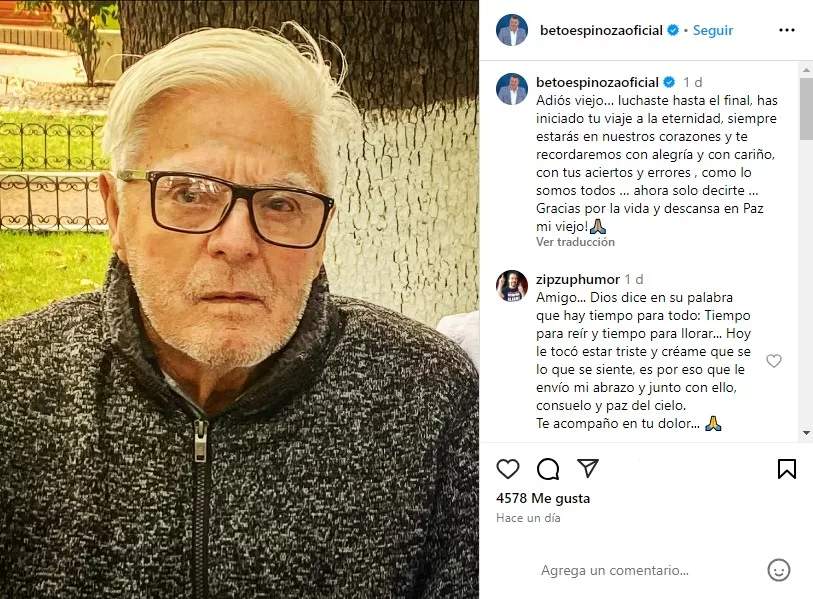813x599 pixels.
Task: Open emoji picker smiley icon
Action: coord(778,570)
